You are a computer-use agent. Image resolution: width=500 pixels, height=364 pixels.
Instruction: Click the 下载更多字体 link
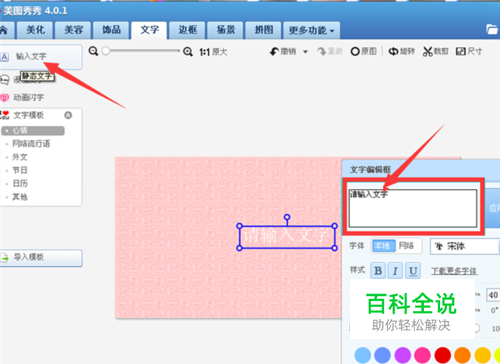click(454, 271)
